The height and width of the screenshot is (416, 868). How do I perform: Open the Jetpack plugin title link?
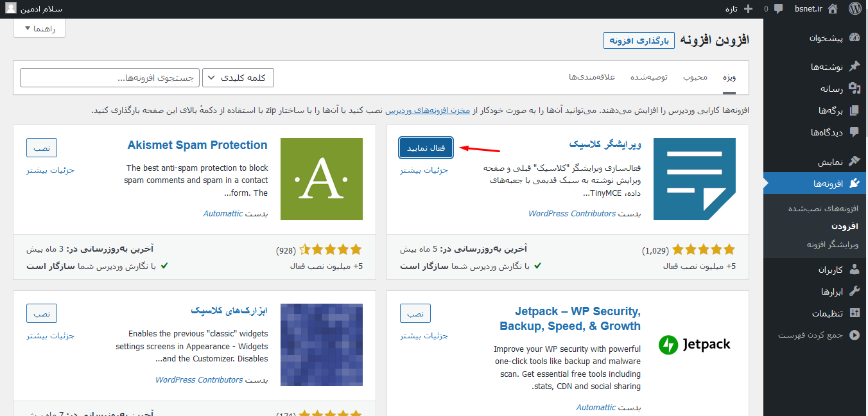coord(570,318)
